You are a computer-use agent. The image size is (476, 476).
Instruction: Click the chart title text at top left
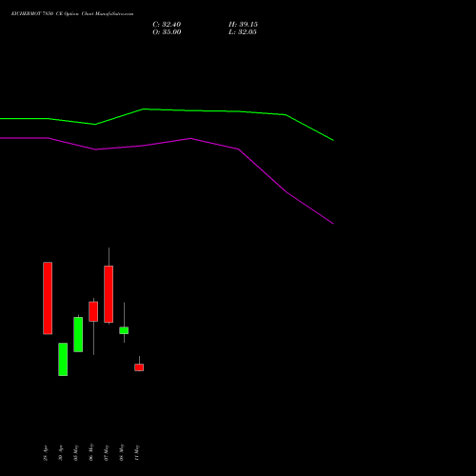tap(72, 14)
